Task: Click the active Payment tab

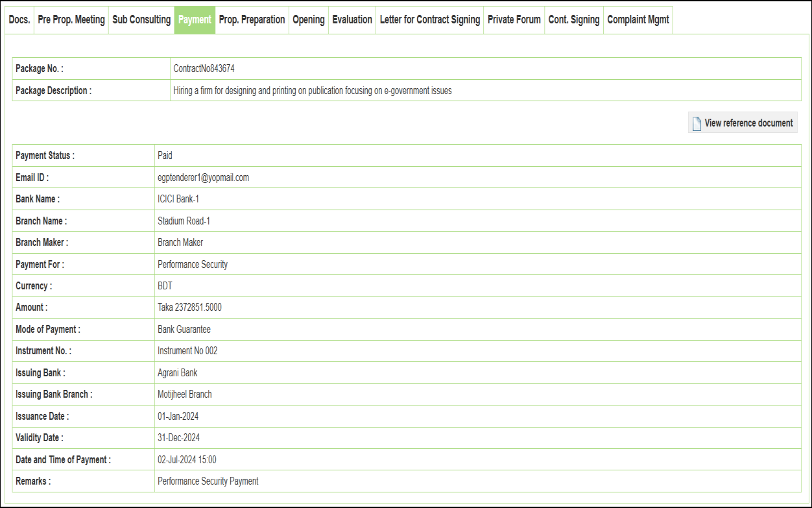Action: [x=195, y=20]
